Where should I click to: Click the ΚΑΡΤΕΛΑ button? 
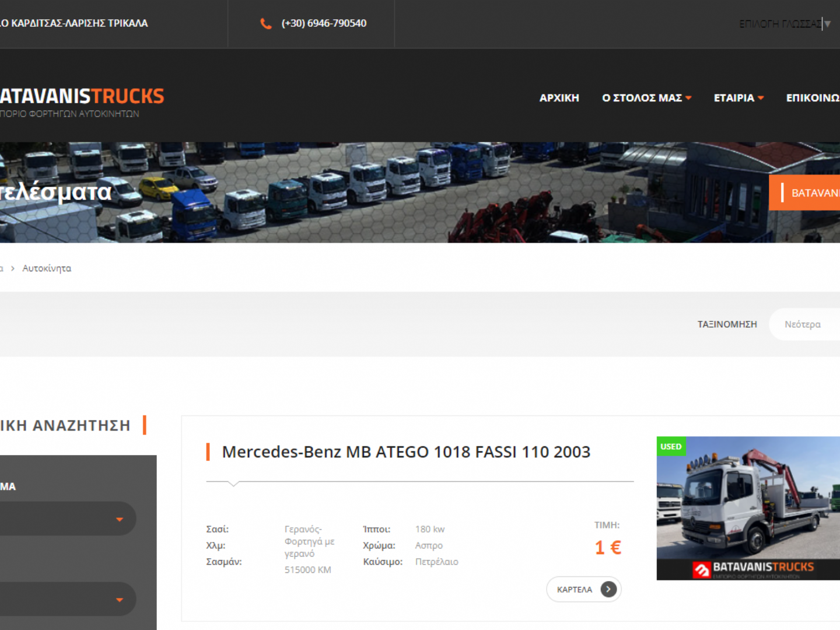584,589
